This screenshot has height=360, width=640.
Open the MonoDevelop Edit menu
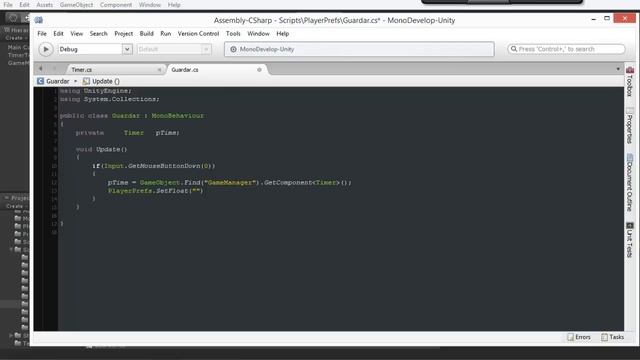(58, 33)
